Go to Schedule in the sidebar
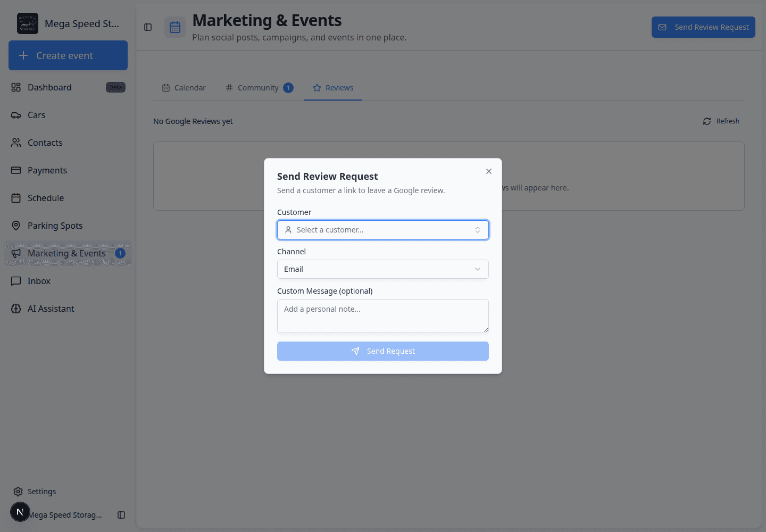766x532 pixels. (68, 198)
